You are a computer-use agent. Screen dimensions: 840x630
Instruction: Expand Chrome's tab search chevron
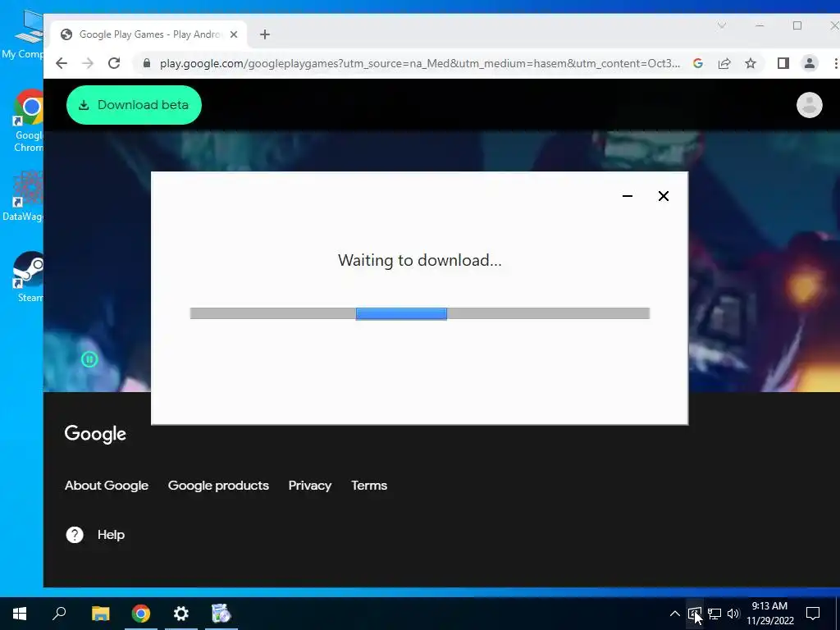click(x=722, y=25)
